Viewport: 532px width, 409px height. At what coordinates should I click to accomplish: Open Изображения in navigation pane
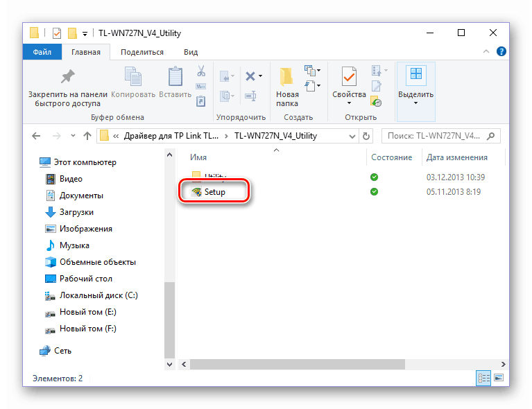point(78,229)
